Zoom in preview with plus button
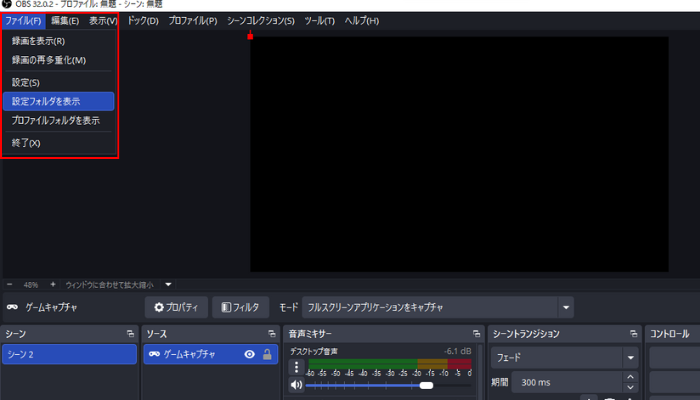This screenshot has height=400, width=700. click(x=53, y=284)
